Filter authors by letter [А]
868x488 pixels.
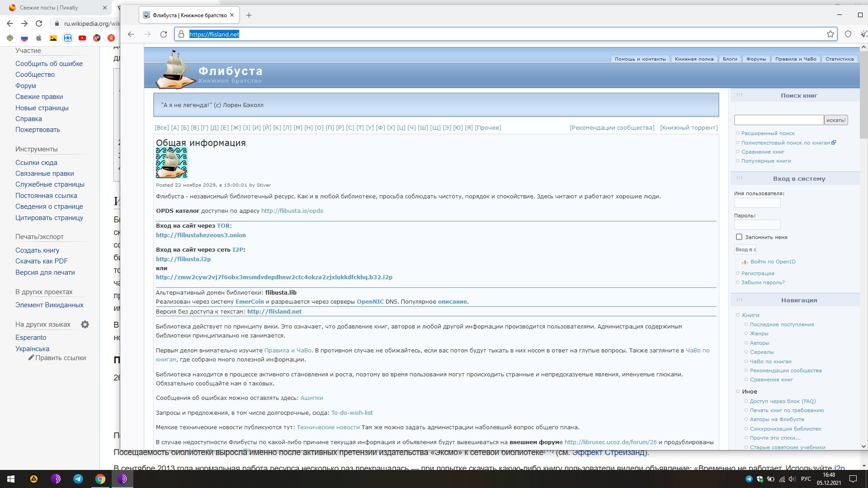tap(175, 128)
